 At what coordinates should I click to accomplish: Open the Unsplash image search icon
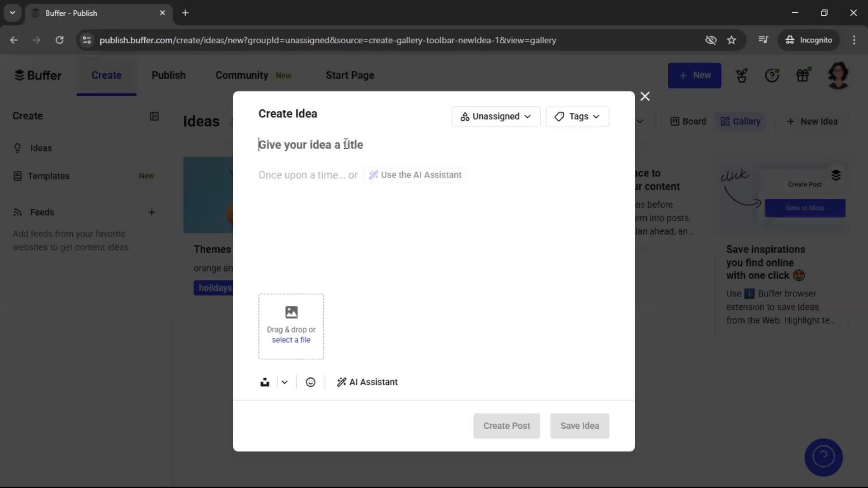(x=265, y=382)
